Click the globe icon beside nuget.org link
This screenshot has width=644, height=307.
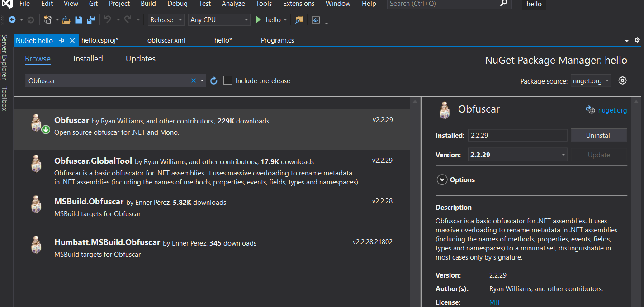coord(590,109)
